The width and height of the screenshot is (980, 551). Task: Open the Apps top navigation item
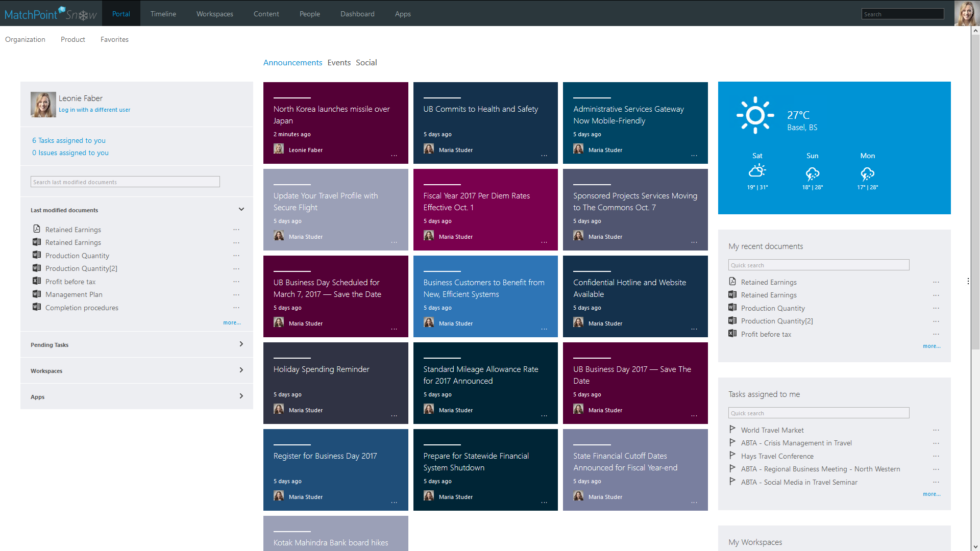click(x=403, y=14)
